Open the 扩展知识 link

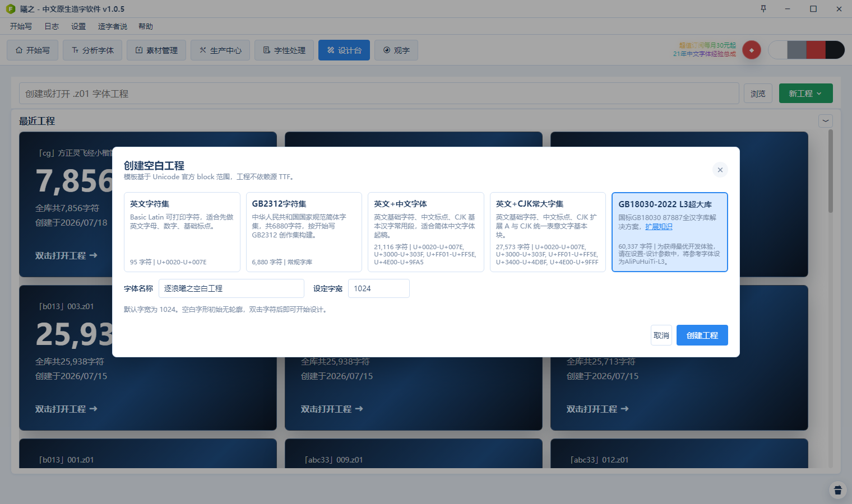659,227
